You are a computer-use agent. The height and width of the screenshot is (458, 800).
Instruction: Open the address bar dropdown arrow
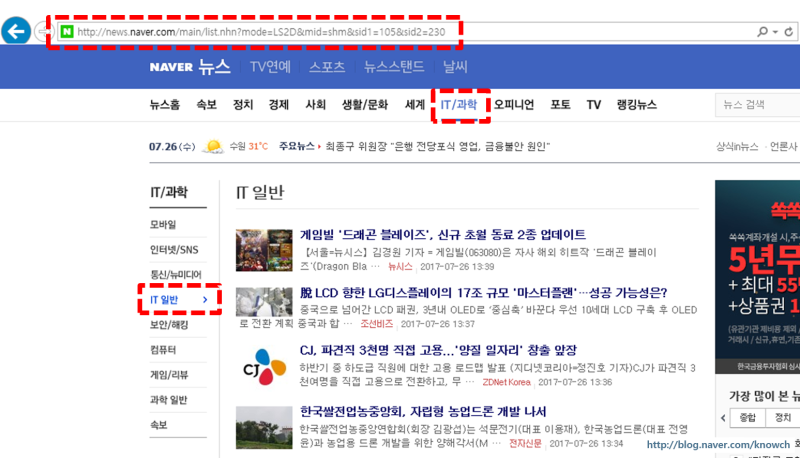coord(775,32)
